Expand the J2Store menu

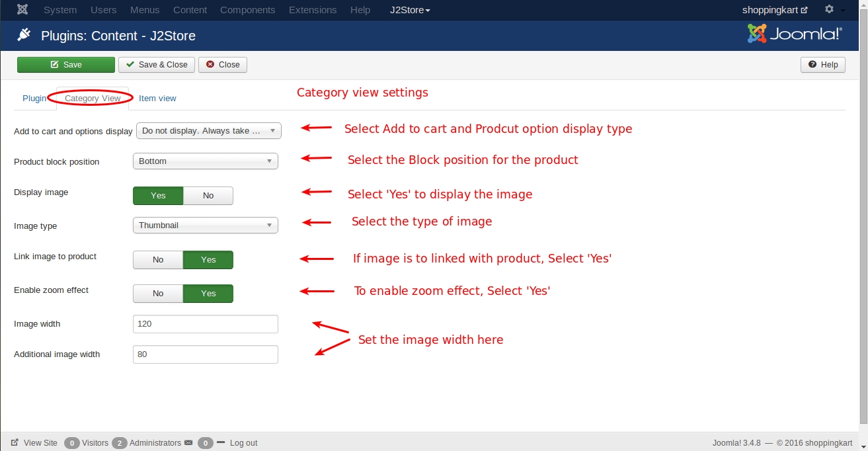click(410, 10)
